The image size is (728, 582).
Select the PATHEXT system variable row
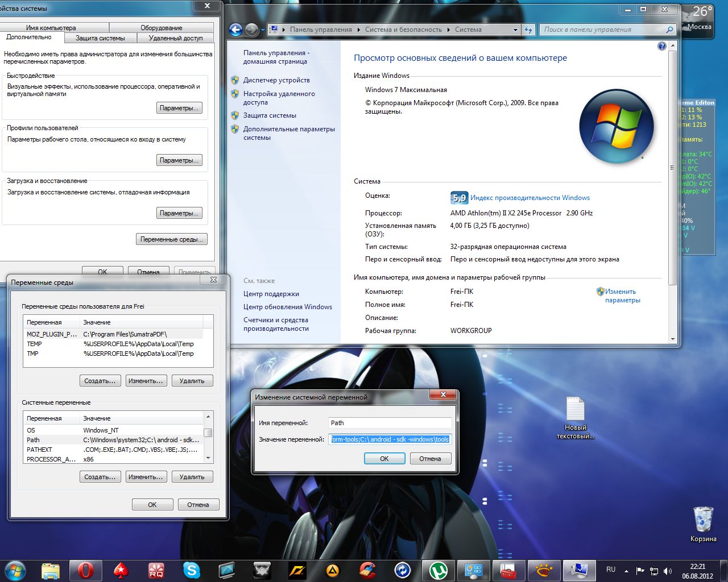[x=113, y=450]
